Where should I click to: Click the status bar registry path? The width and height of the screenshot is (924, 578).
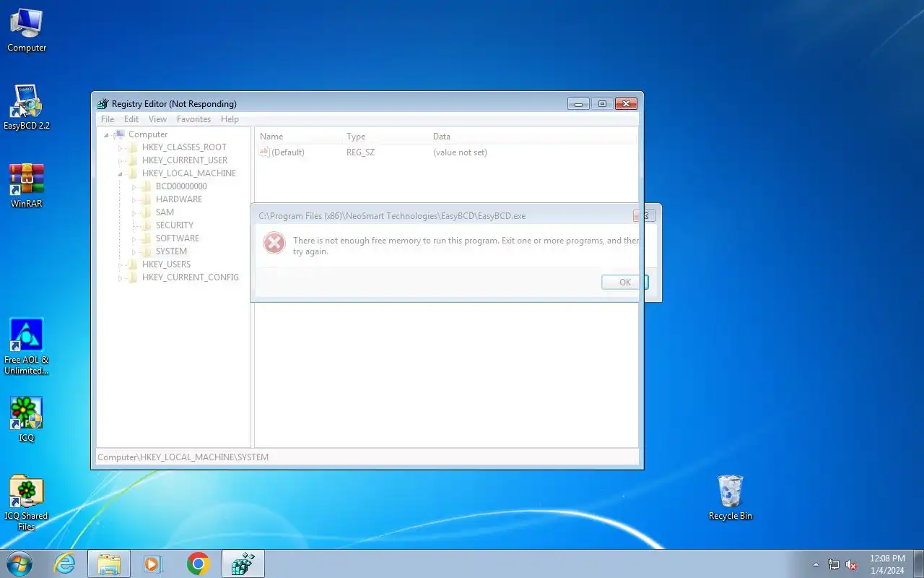[183, 457]
